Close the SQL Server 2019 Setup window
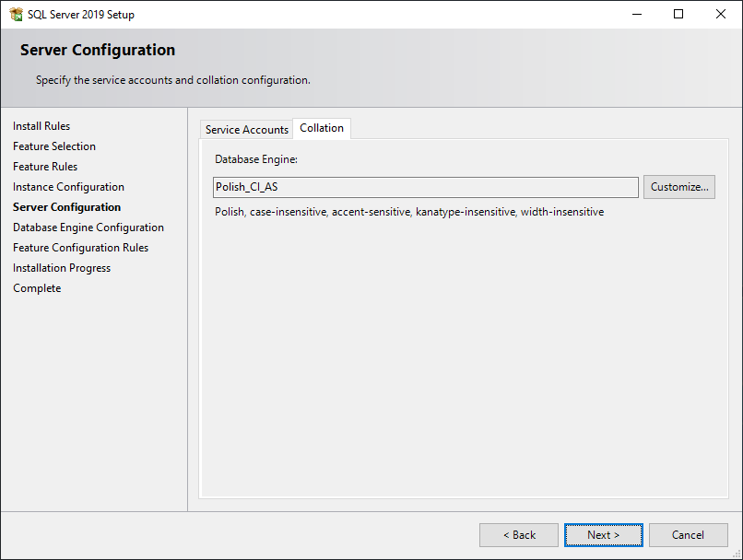This screenshot has height=560, width=743. point(721,14)
